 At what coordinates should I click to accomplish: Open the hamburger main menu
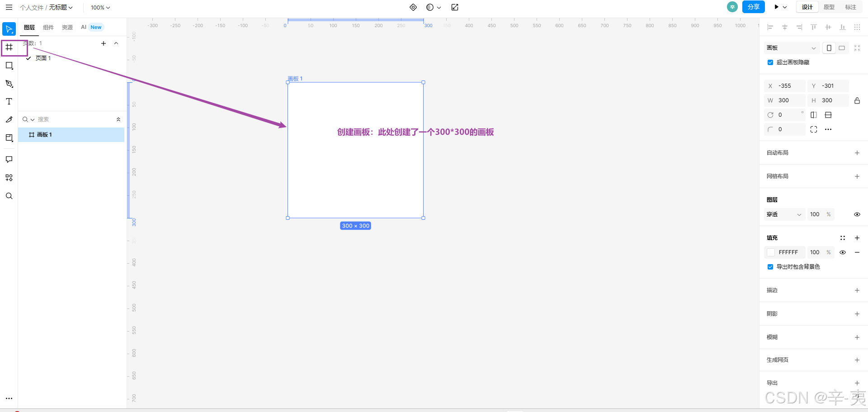coord(9,7)
